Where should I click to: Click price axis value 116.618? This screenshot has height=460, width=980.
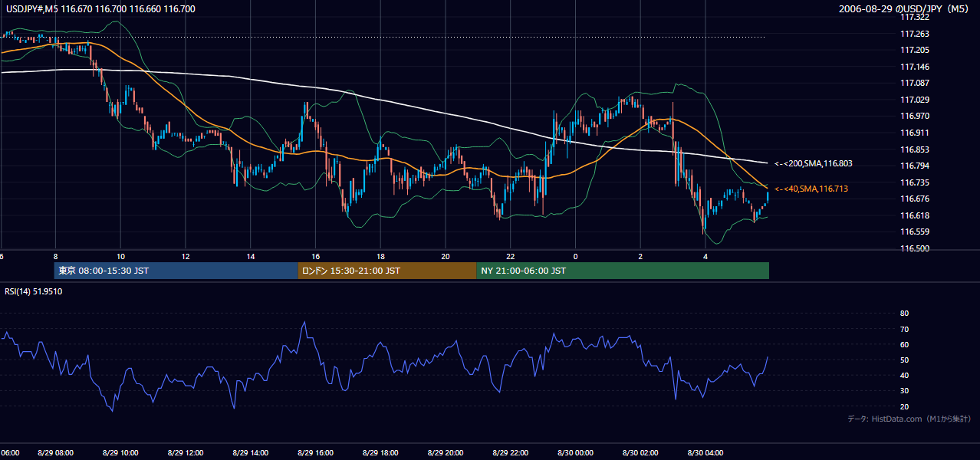[x=914, y=215]
